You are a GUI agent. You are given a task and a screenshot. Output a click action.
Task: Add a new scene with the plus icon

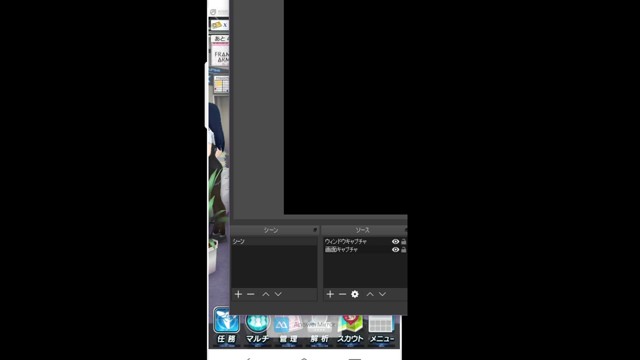238,294
